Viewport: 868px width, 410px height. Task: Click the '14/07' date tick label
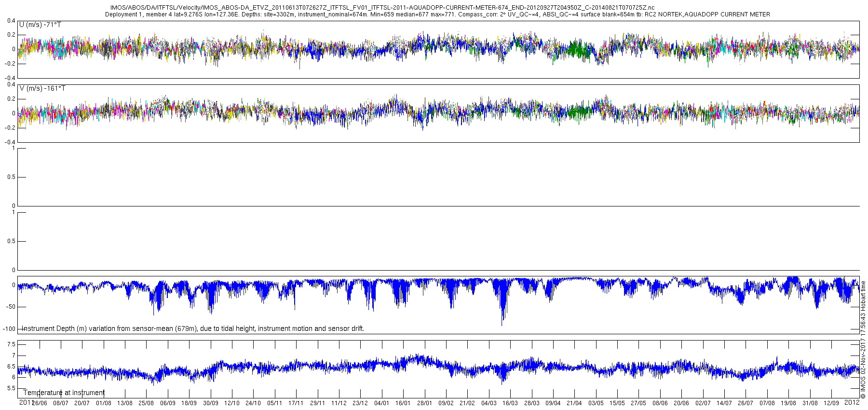pos(724,403)
